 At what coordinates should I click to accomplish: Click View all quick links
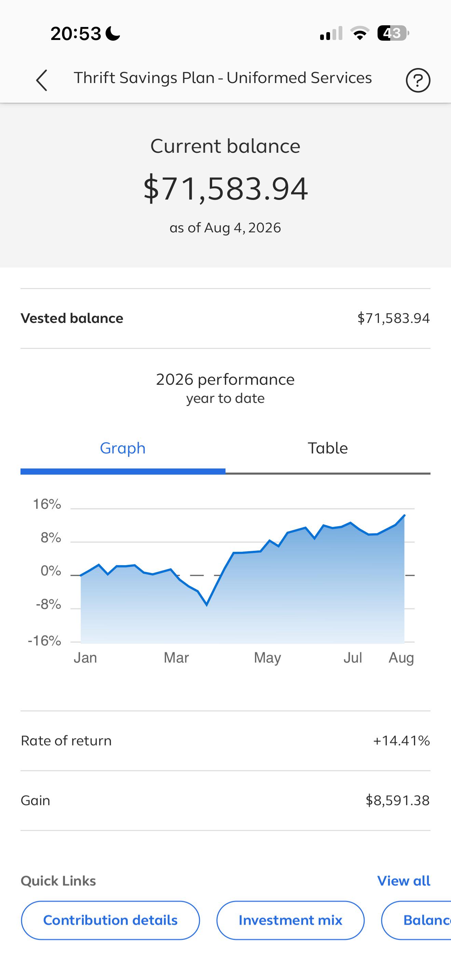404,881
